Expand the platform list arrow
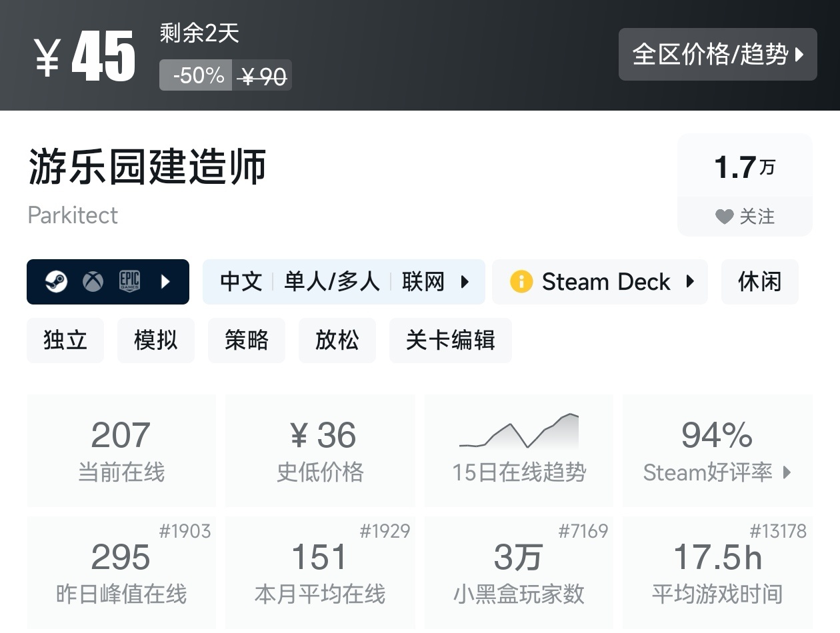840x633 pixels. click(166, 282)
